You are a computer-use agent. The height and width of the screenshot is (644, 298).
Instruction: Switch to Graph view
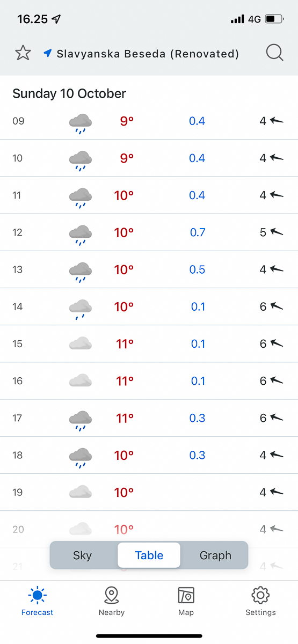[215, 555]
